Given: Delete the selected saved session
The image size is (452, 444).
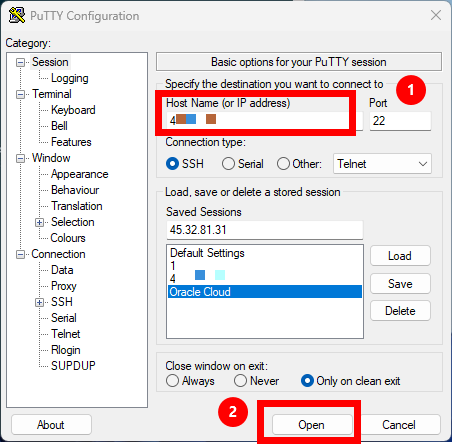Looking at the screenshot, I should pos(400,311).
